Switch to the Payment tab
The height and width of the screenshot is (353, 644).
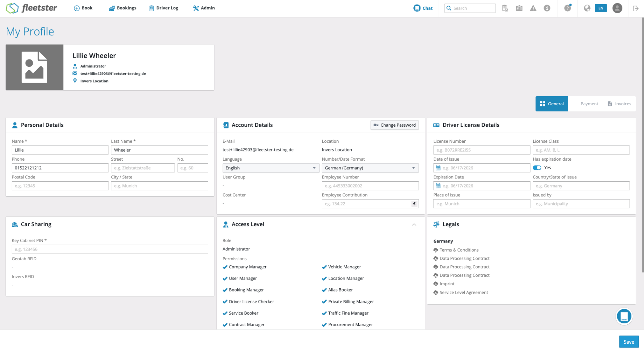pos(589,104)
